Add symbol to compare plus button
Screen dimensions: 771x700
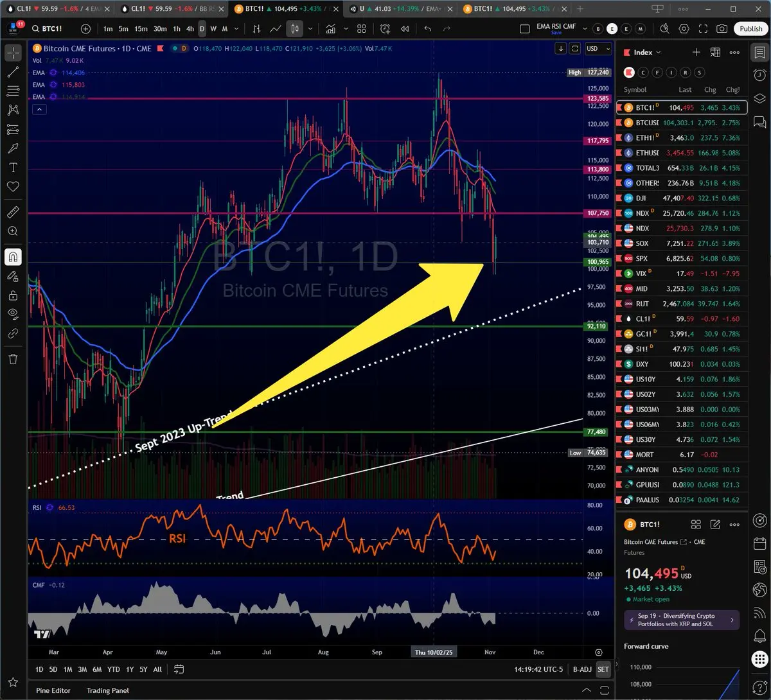tap(85, 29)
